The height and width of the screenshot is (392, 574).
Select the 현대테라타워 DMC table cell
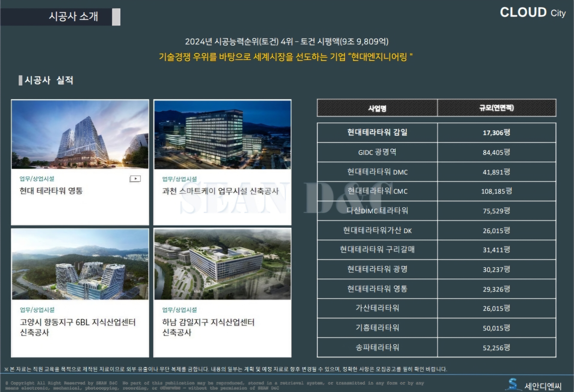point(377,172)
